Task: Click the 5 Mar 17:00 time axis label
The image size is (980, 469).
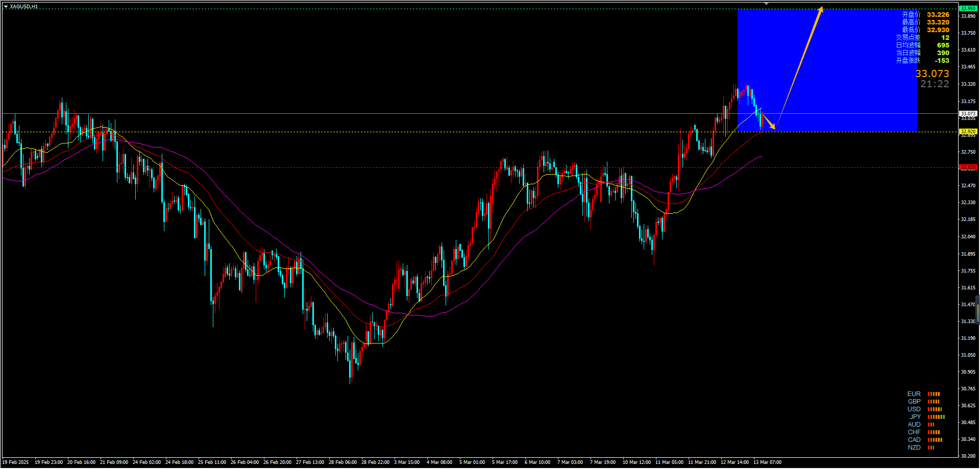Action: point(505,462)
